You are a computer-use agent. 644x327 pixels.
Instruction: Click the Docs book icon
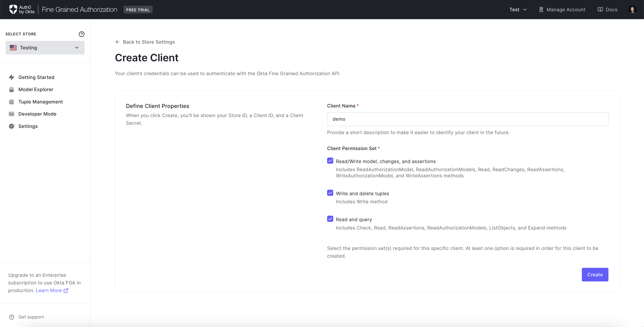point(600,10)
